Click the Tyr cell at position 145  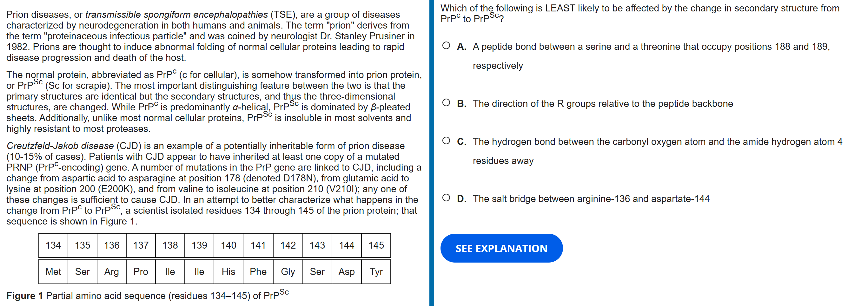point(376,272)
